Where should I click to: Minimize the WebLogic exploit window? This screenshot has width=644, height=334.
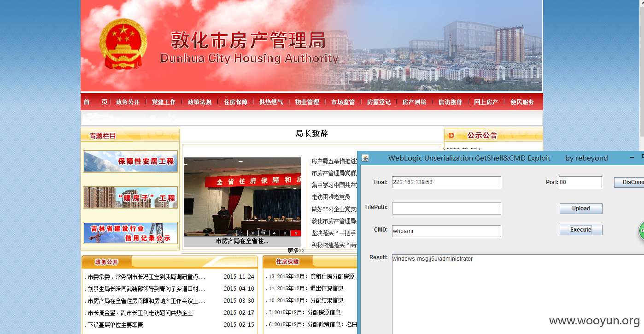pos(632,158)
